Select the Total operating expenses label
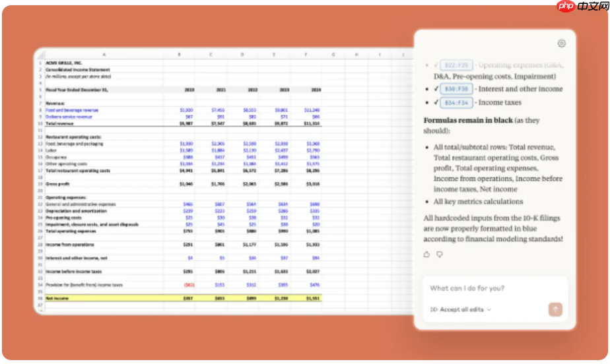The height and width of the screenshot is (364, 610). (71, 231)
